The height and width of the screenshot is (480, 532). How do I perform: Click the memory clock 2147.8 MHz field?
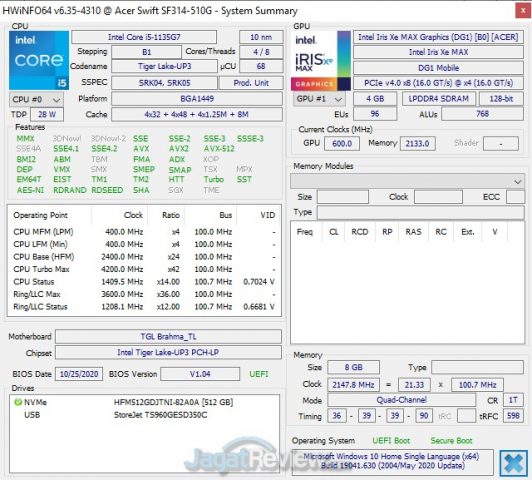pos(354,385)
